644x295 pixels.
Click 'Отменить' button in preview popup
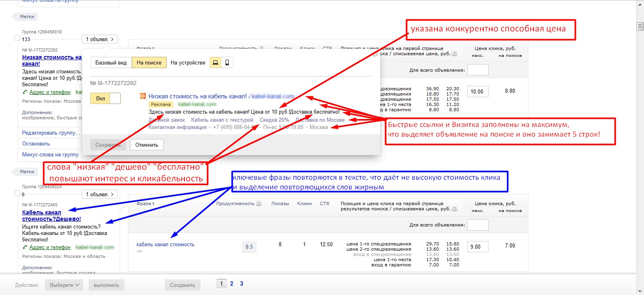147,145
